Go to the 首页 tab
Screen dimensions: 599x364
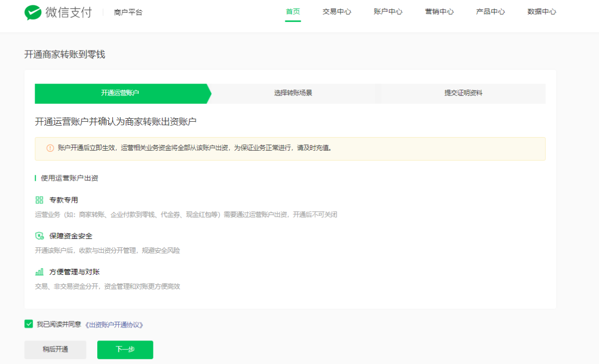pos(293,12)
